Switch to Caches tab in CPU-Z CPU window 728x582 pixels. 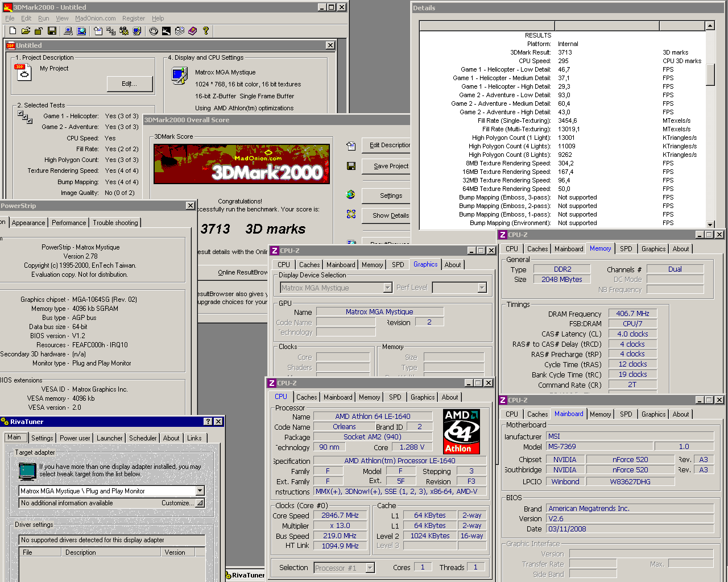(x=307, y=397)
